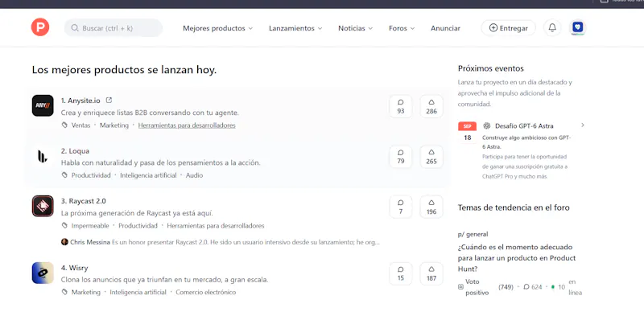
Task: Expand the Noticias menu
Action: pyautogui.click(x=355, y=28)
